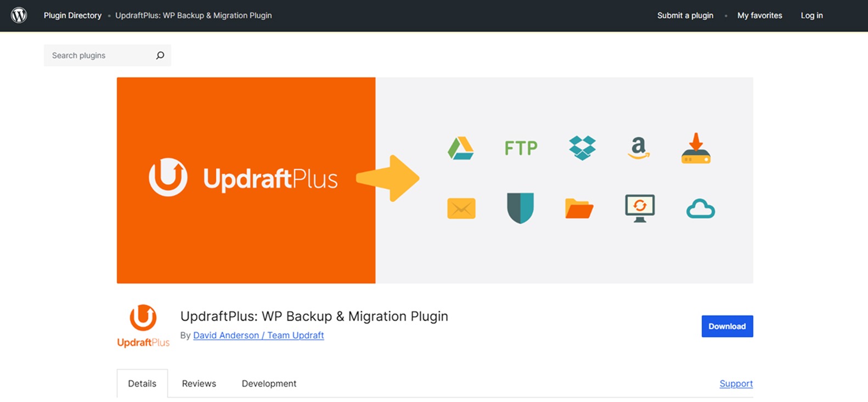Click the Google Drive icon in banner
This screenshot has width=868, height=402.
pyautogui.click(x=460, y=148)
